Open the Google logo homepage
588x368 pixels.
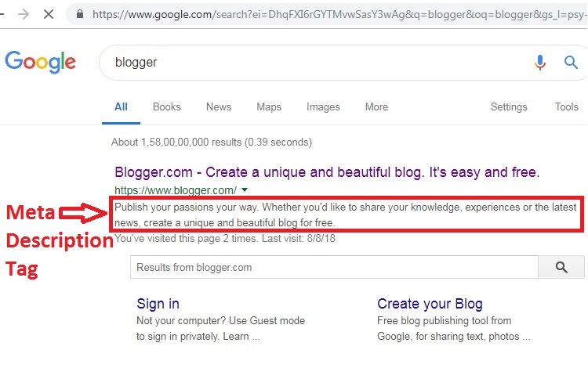[x=41, y=62]
